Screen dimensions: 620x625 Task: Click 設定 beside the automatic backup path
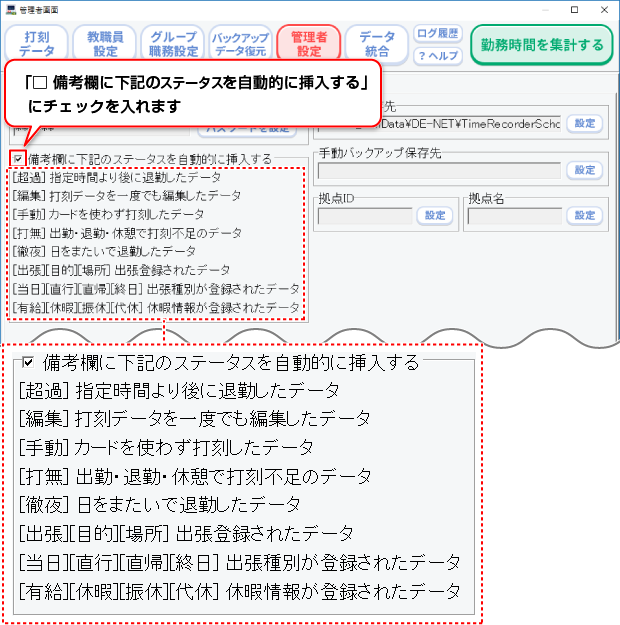(583, 123)
